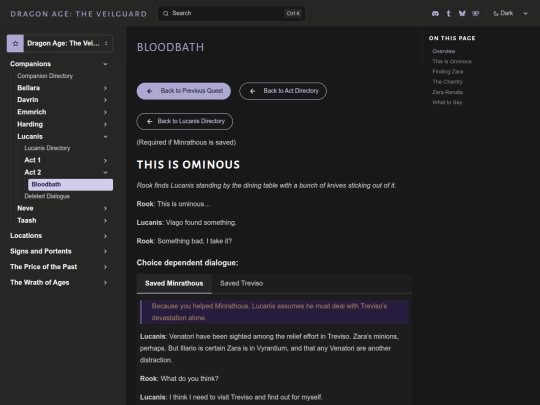This screenshot has width=540, height=405.
Task: Expand the Taash chevron
Action: (x=105, y=221)
